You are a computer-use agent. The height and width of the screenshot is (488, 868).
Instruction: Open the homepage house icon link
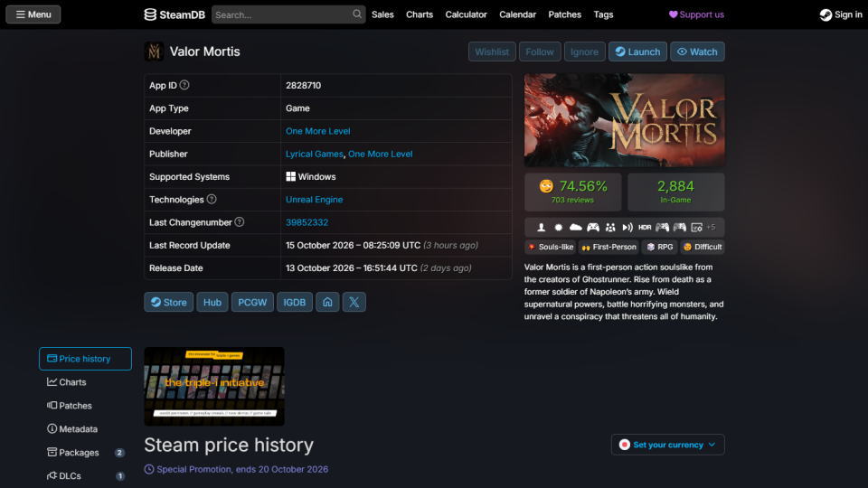click(327, 302)
